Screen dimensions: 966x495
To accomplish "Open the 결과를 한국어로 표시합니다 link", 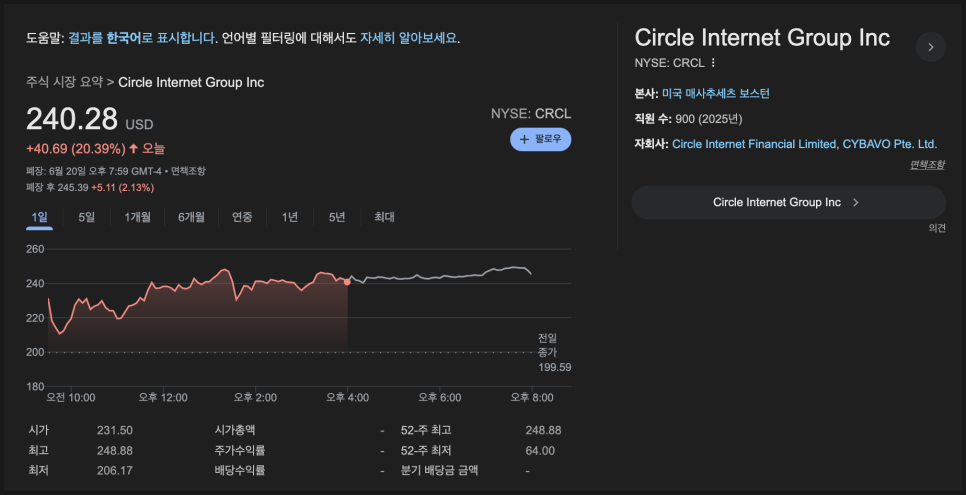I will [142, 38].
